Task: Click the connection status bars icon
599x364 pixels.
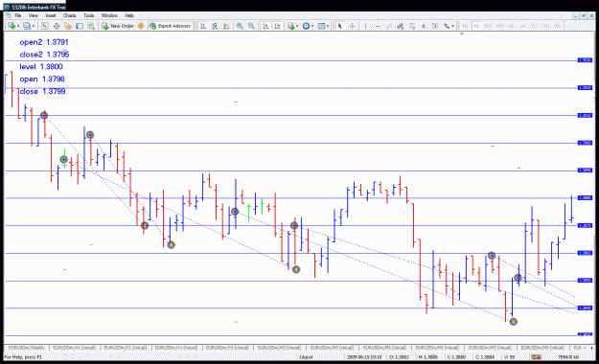Action: pos(536,356)
